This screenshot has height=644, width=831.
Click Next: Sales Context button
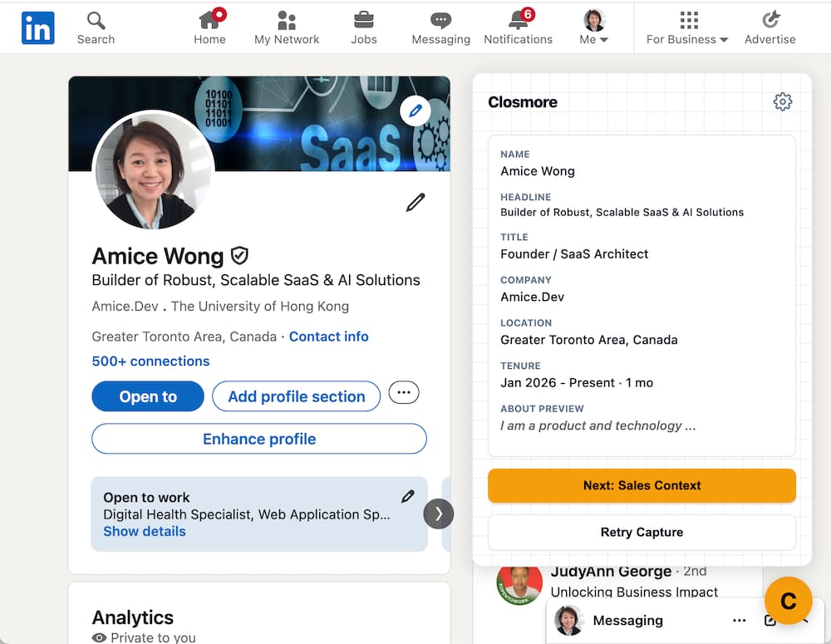[x=642, y=485]
